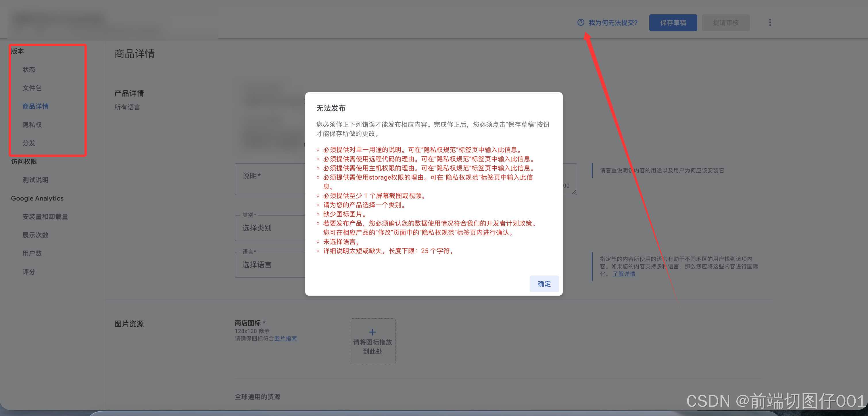The width and height of the screenshot is (868, 416).
Task: Click the help question mark icon
Action: click(x=581, y=23)
